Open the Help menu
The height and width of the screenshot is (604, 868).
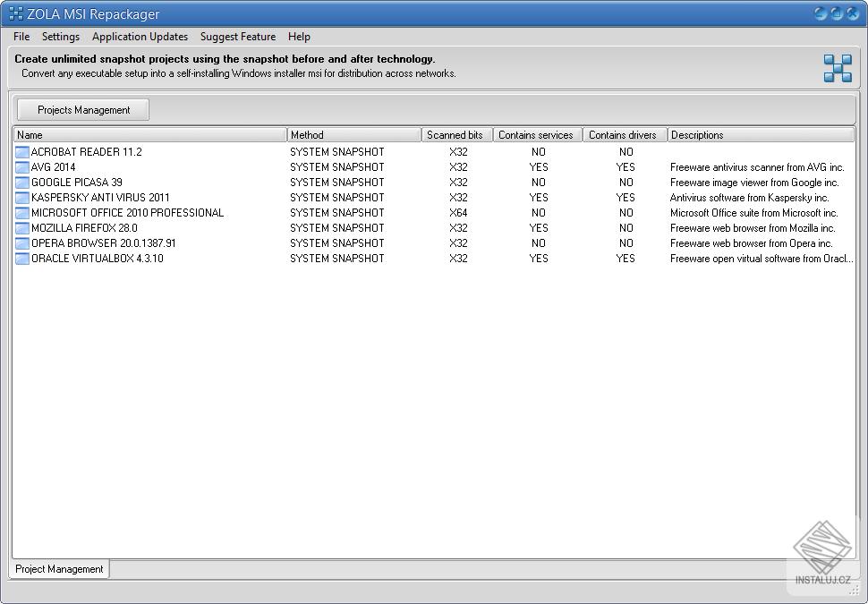click(x=299, y=37)
